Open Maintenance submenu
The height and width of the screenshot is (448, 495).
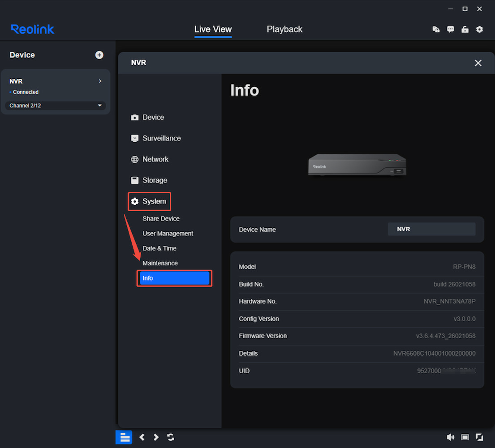(160, 263)
